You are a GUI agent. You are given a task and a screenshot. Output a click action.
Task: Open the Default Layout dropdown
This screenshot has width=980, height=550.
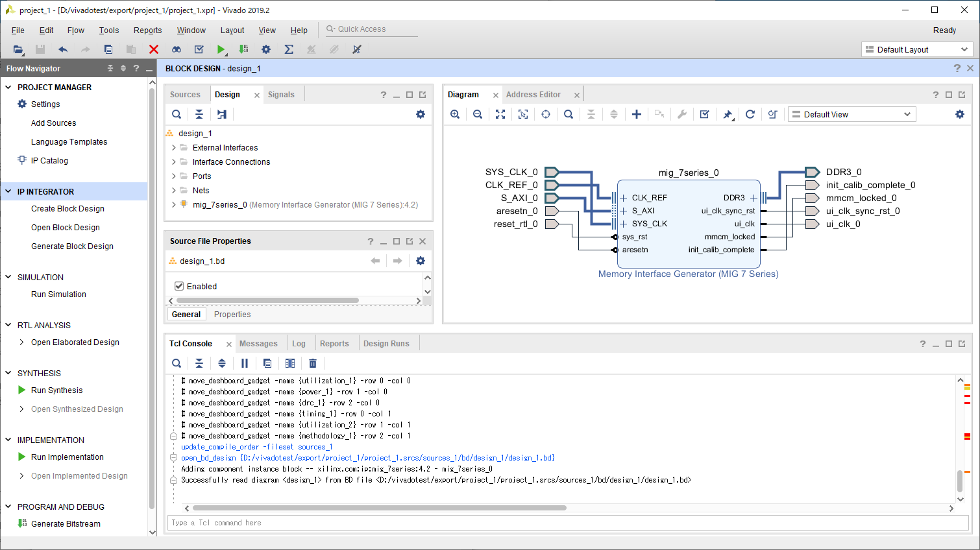tap(916, 49)
